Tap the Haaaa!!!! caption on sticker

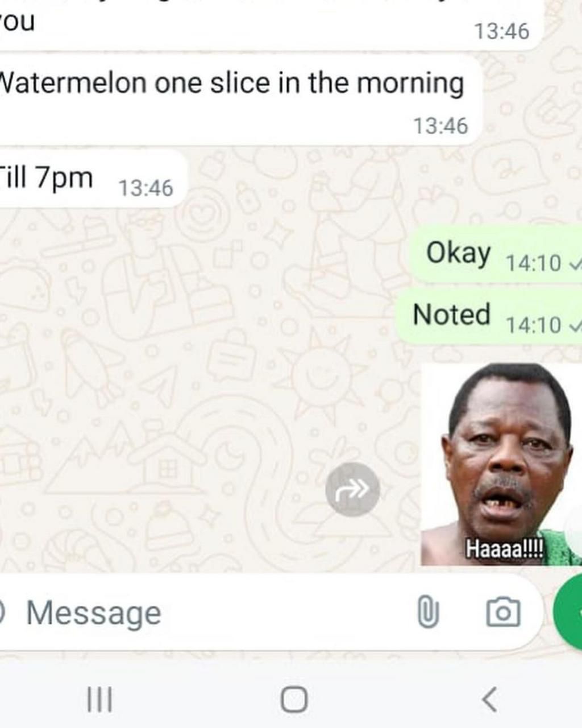505,549
